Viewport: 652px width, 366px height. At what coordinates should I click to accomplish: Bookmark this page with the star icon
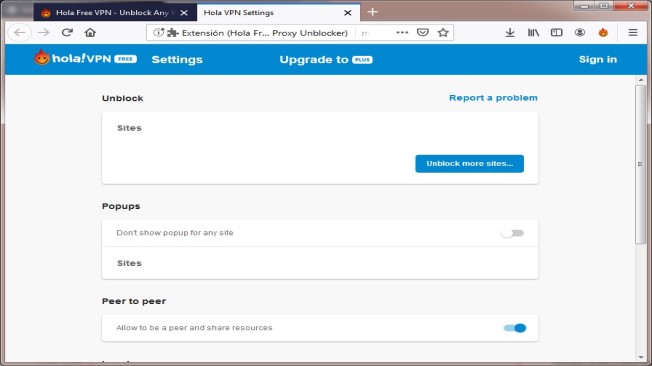click(443, 32)
